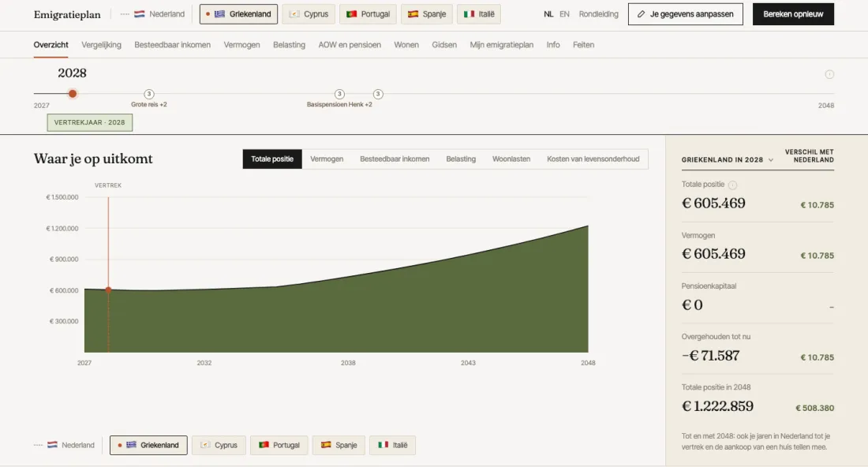Screen dimensions: 868x467
Task: Click the Cyprus flag in the header
Action: coord(294,14)
